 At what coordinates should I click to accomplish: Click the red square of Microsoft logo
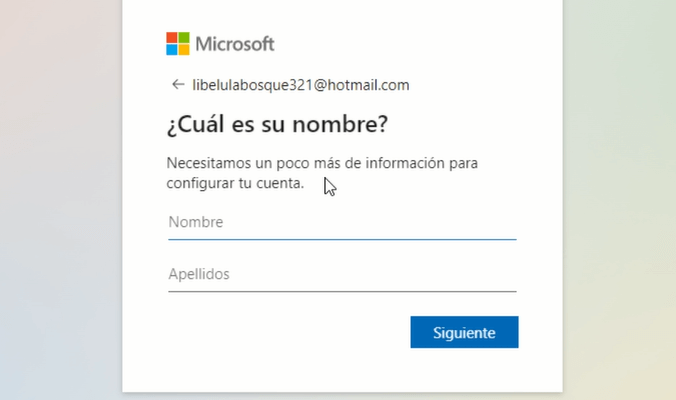tap(172, 38)
